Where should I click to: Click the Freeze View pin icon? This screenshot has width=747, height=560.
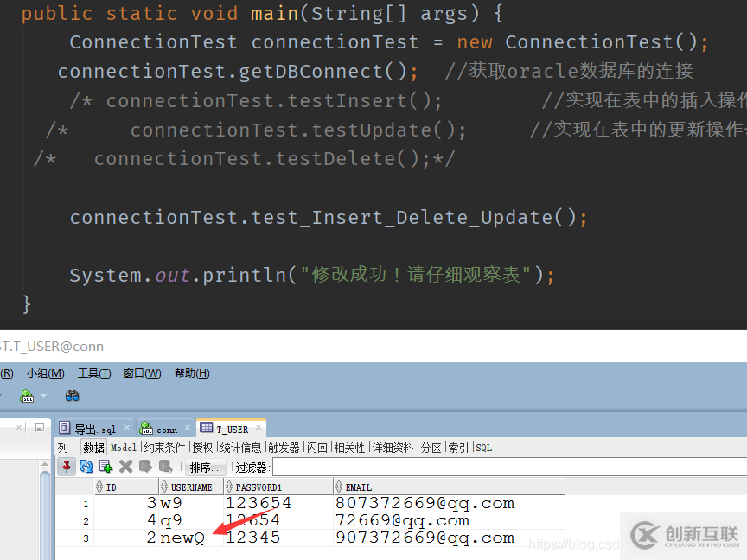67,467
